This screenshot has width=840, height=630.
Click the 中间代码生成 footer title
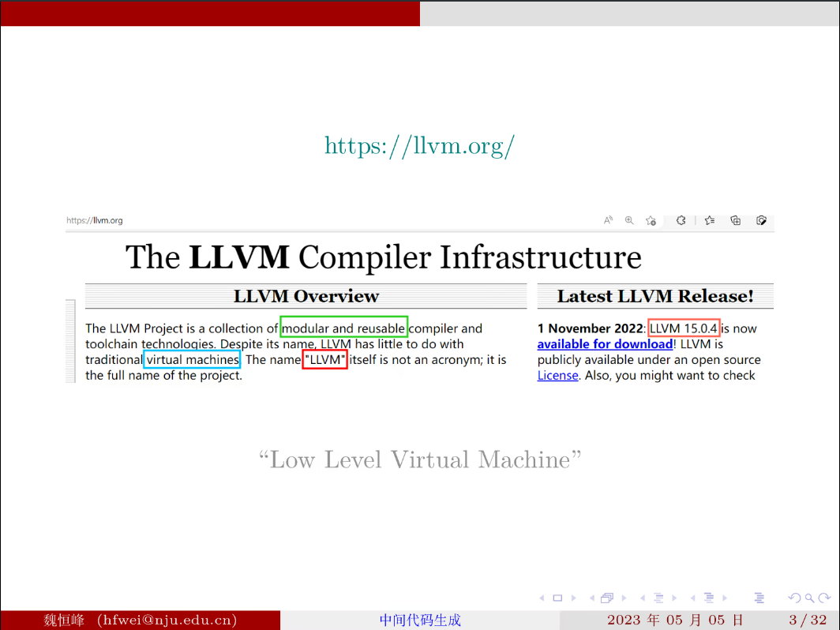click(420, 620)
